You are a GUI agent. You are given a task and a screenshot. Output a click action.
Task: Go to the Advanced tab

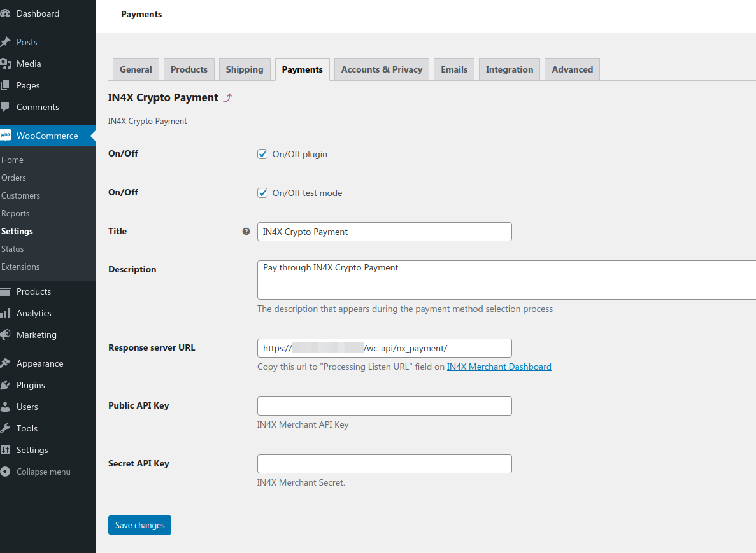pyautogui.click(x=573, y=69)
